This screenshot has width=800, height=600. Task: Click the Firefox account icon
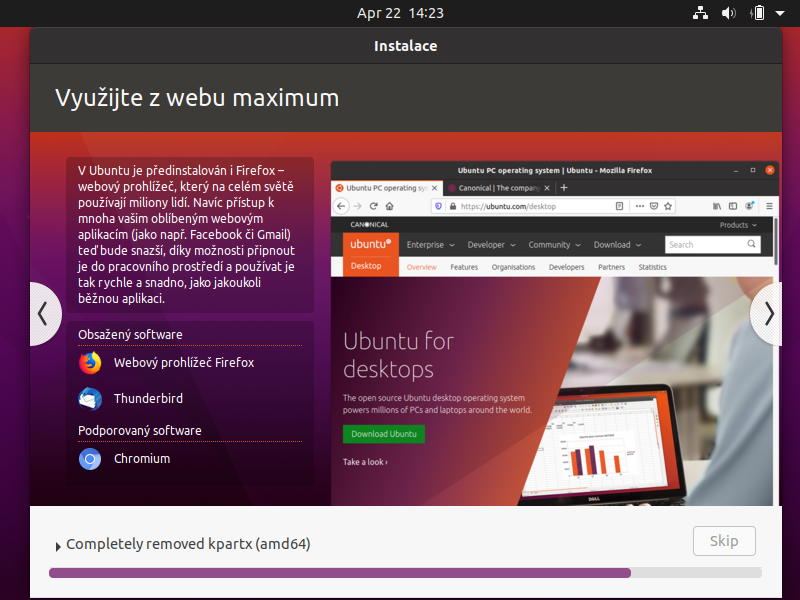coord(749,206)
